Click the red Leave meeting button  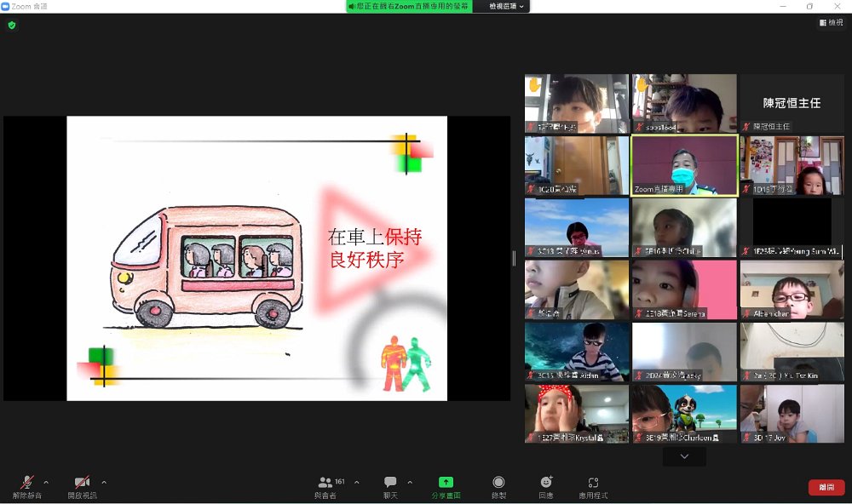(826, 487)
